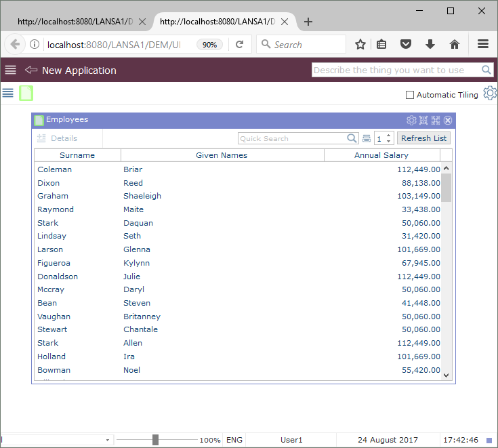Decrease the page number stepper down arrow
This screenshot has height=448, width=498.
pos(388,141)
